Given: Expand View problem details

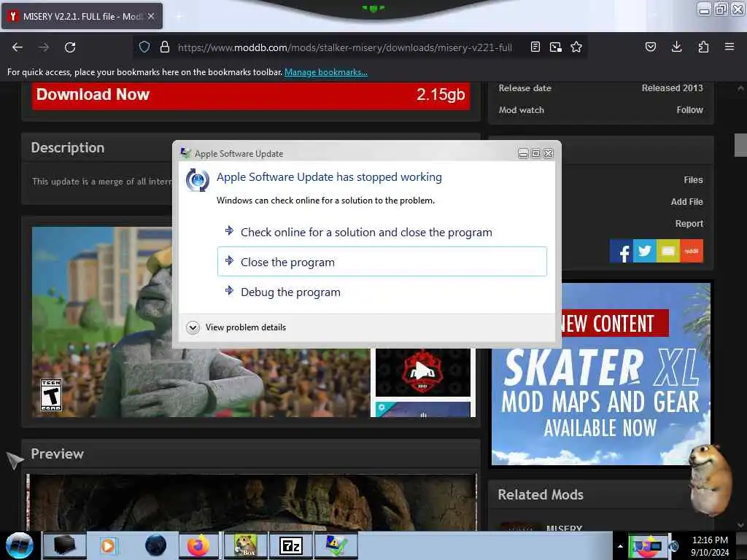Looking at the screenshot, I should pyautogui.click(x=236, y=327).
